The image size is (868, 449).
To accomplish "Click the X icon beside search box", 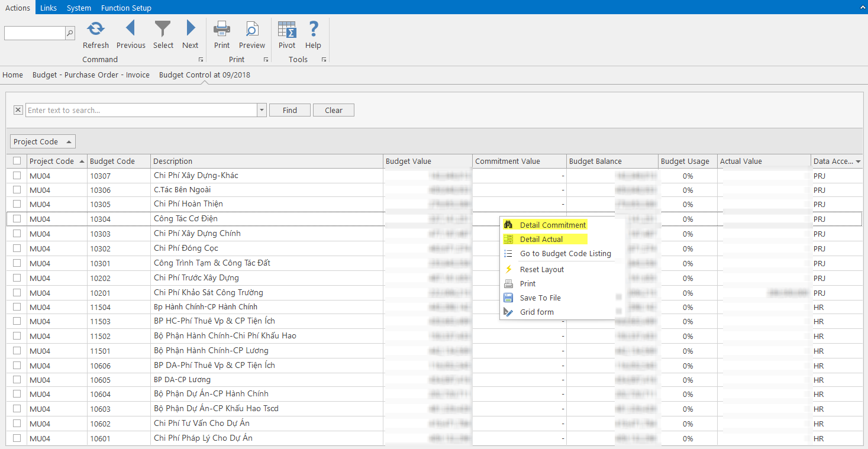I will tap(18, 110).
